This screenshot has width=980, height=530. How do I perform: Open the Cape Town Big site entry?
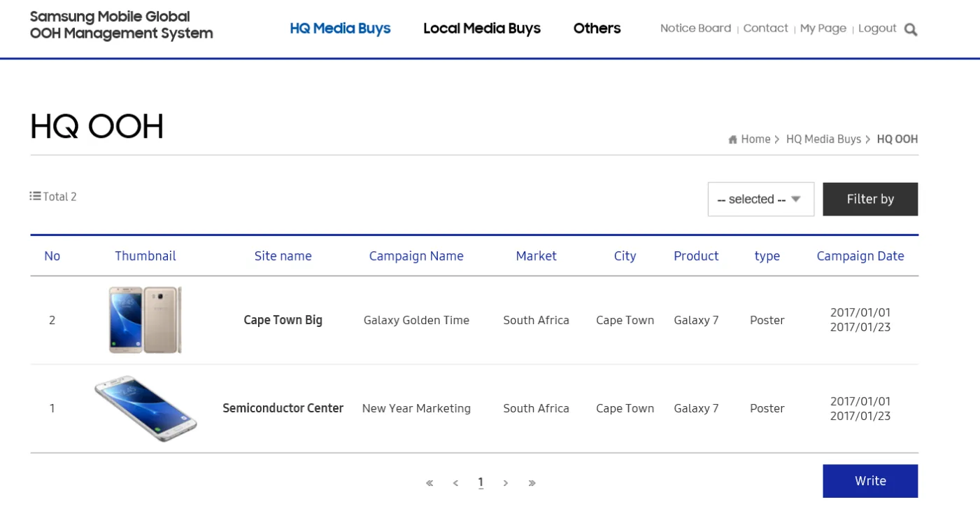(x=283, y=320)
